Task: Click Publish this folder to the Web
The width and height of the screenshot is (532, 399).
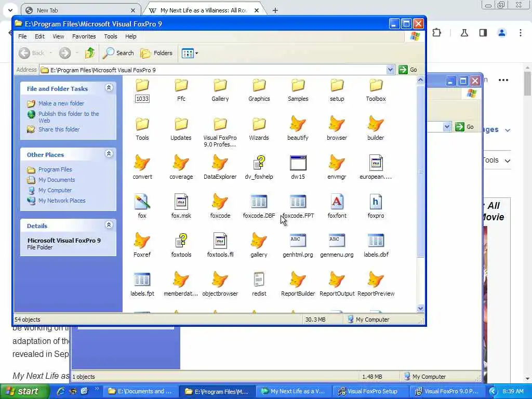Action: click(69, 117)
